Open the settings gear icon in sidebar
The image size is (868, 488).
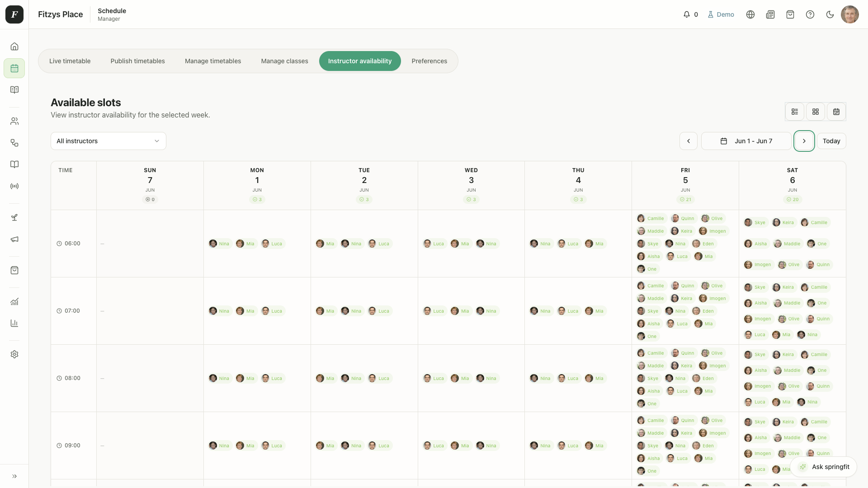[14, 354]
